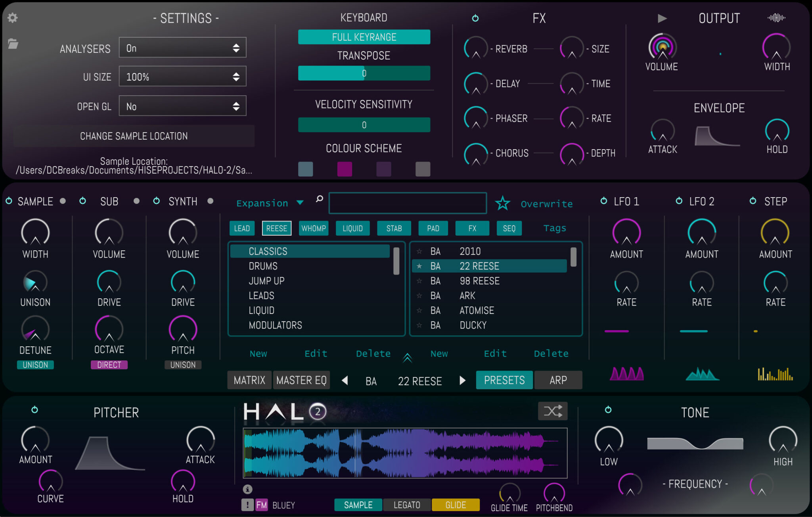Viewport: 812px width, 517px height.
Task: Click the FM icon next to BLUEY
Action: [x=262, y=505]
